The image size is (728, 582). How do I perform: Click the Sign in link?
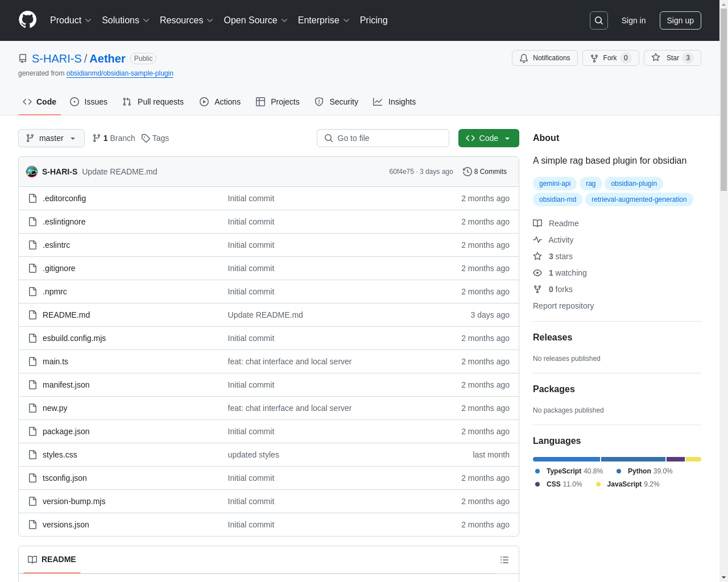[634, 20]
